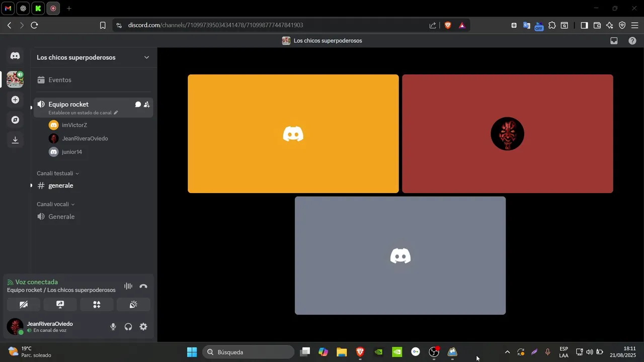Click taskbar Búsqueda search box

[249, 352]
